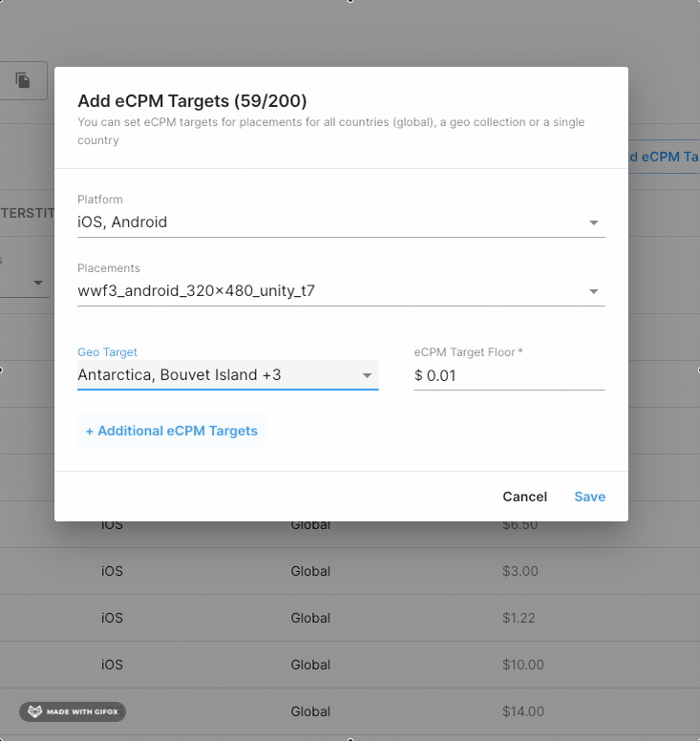700x741 pixels.
Task: Select the table row showing $1.22
Action: tap(350, 618)
